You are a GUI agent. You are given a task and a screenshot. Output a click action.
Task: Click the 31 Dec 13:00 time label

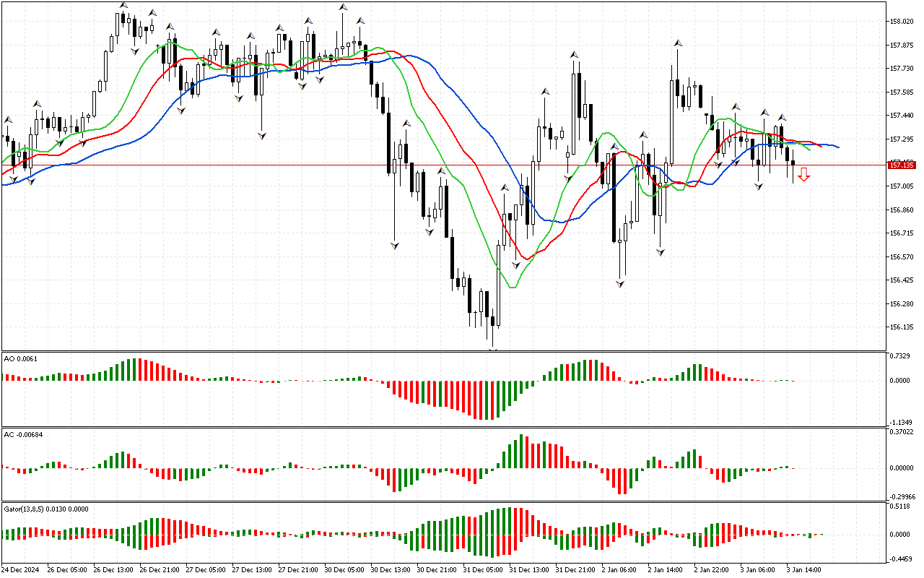pos(529,570)
